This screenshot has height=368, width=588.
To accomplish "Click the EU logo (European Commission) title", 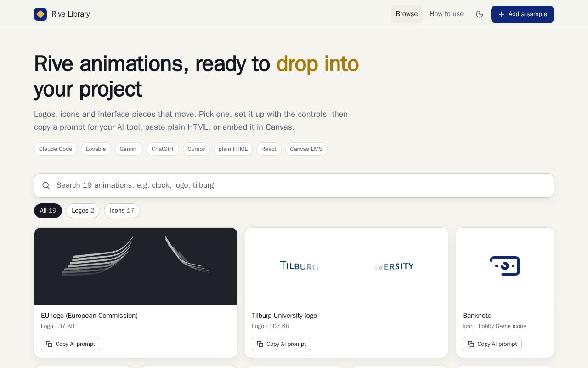I will point(89,316).
